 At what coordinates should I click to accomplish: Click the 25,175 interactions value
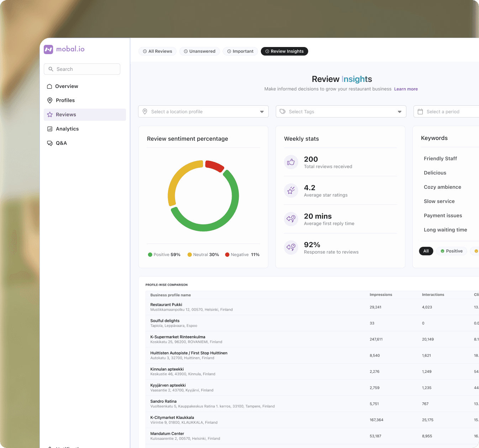tap(428, 420)
